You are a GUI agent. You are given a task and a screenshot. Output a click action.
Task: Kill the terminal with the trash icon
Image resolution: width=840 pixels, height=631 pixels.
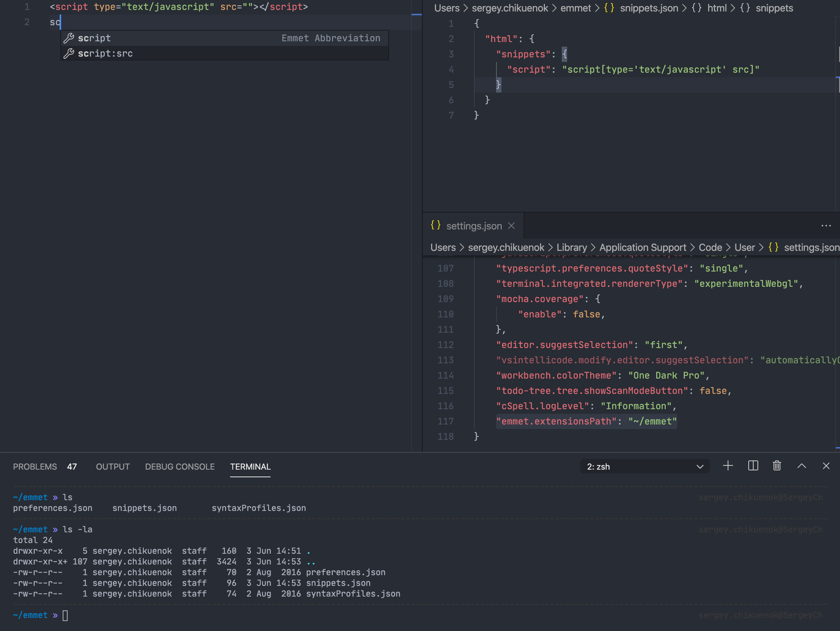(x=777, y=466)
